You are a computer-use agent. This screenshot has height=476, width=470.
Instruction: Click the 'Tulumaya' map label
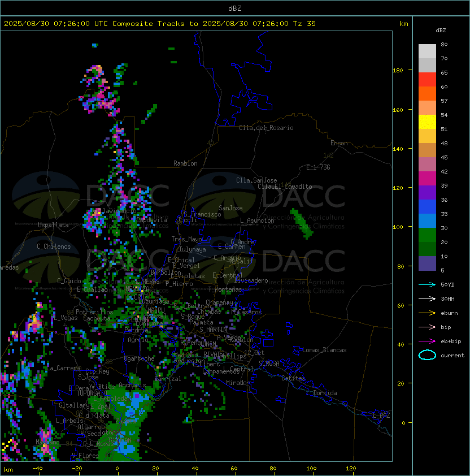(193, 249)
